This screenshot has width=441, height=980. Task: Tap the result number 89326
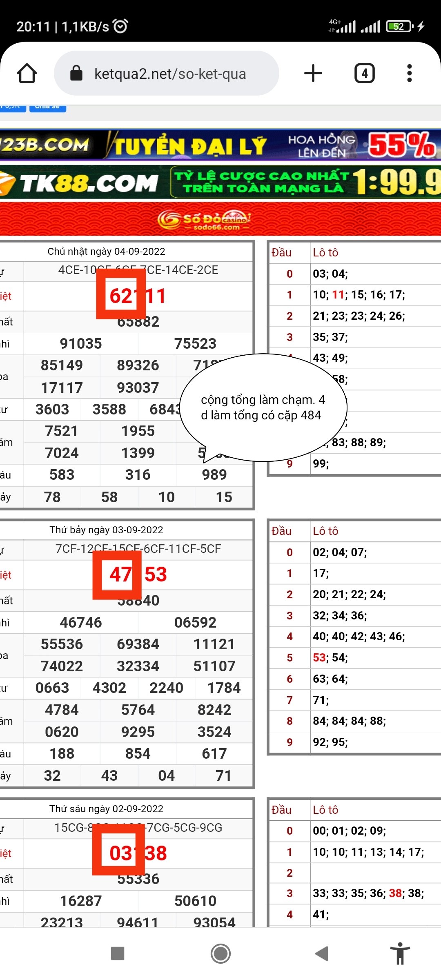point(138,365)
